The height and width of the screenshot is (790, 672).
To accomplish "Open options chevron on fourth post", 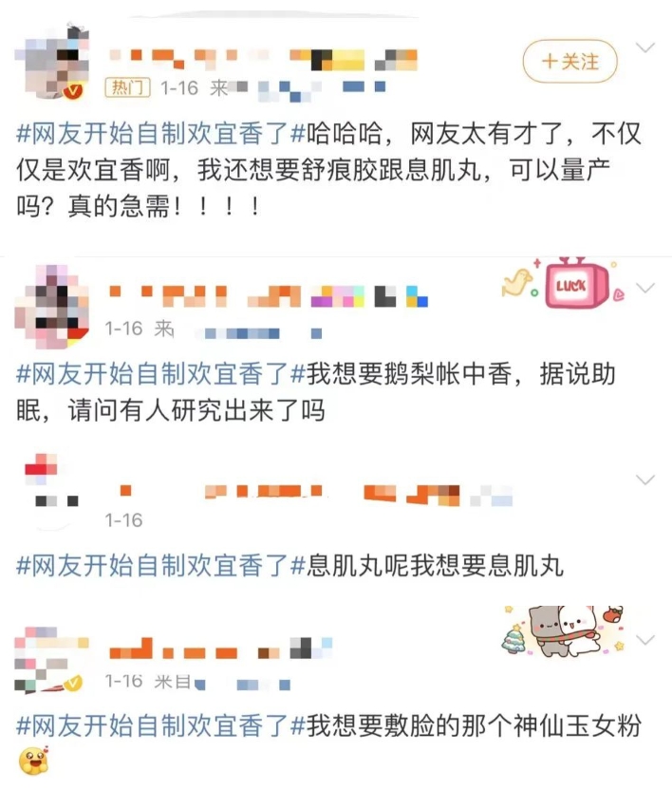I will coord(645,640).
